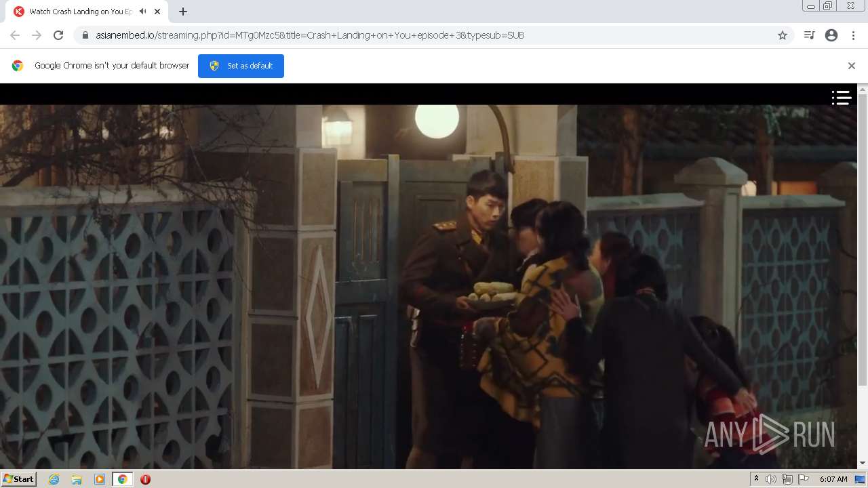Go forward to next page
Screen dimensions: 868x488
click(x=37, y=35)
